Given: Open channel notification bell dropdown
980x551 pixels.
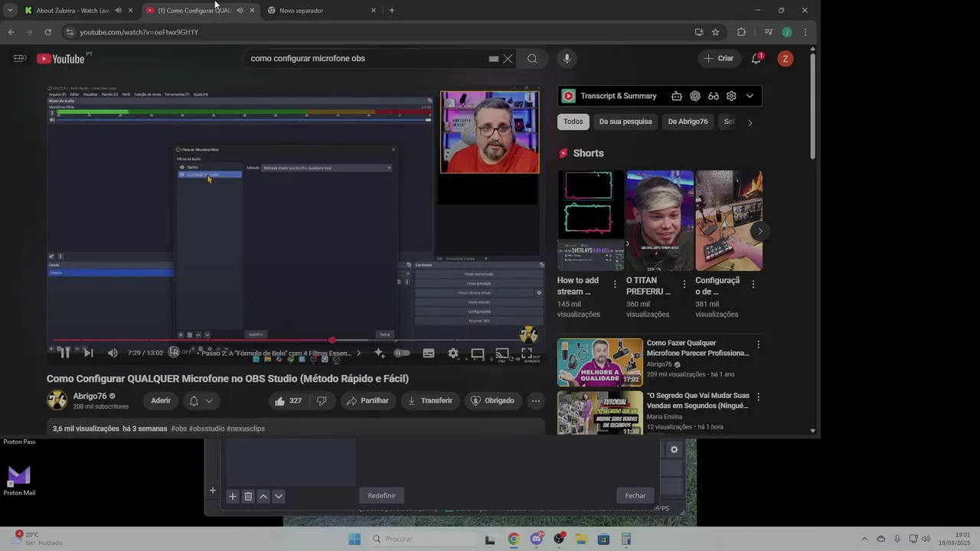Looking at the screenshot, I should coord(201,401).
